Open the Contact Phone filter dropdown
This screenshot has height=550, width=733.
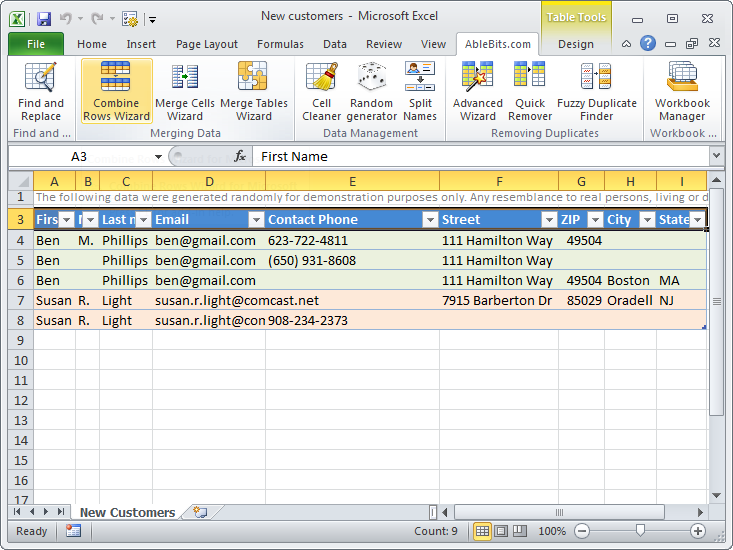(x=430, y=220)
